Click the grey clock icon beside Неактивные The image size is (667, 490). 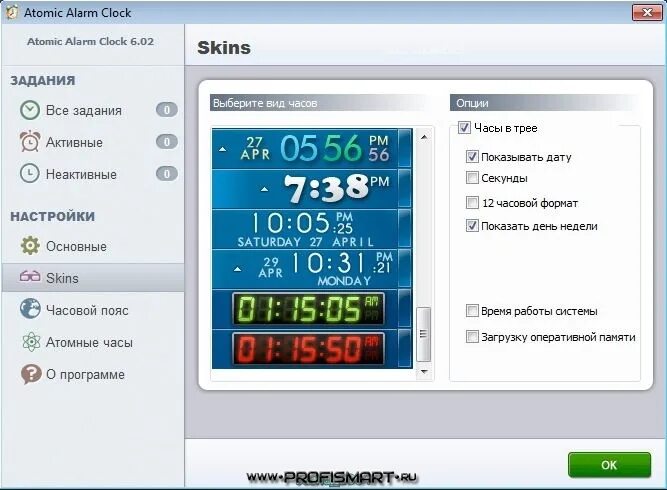click(x=30, y=174)
